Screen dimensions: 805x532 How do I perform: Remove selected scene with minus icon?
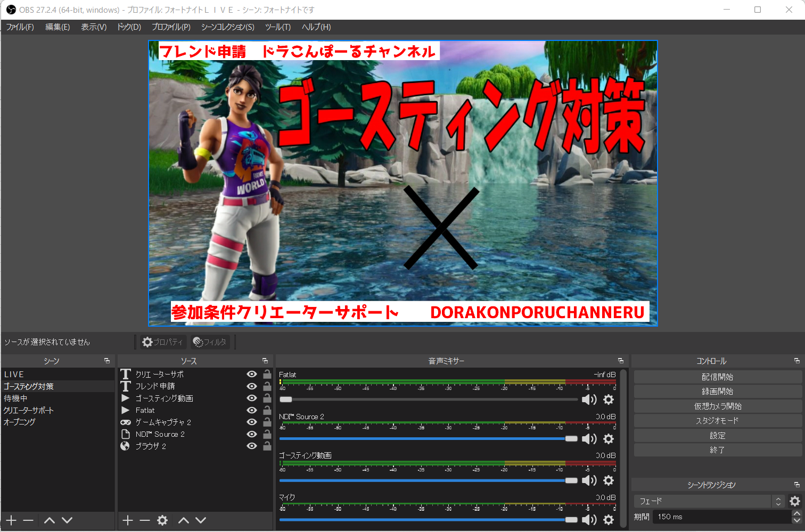point(29,520)
